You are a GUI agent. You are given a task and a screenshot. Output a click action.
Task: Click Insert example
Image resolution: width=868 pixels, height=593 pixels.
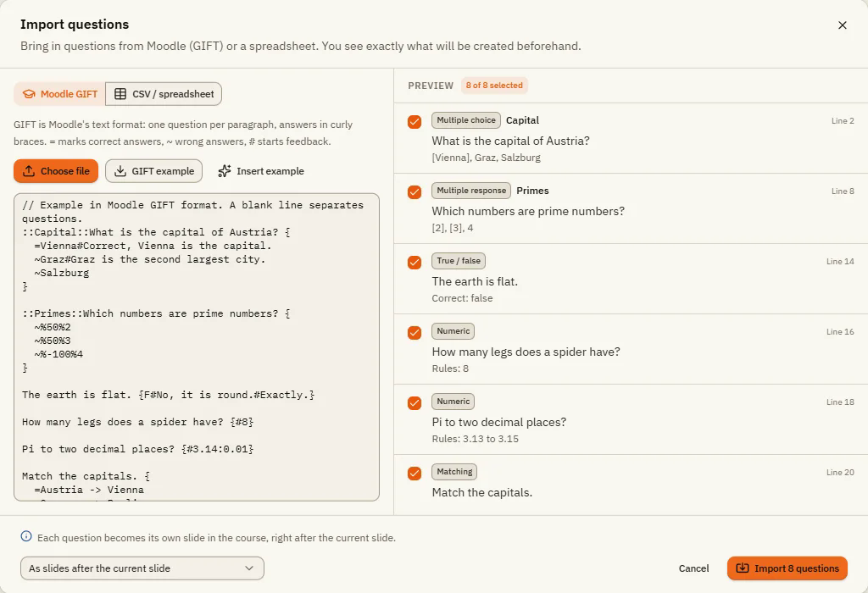[261, 171]
